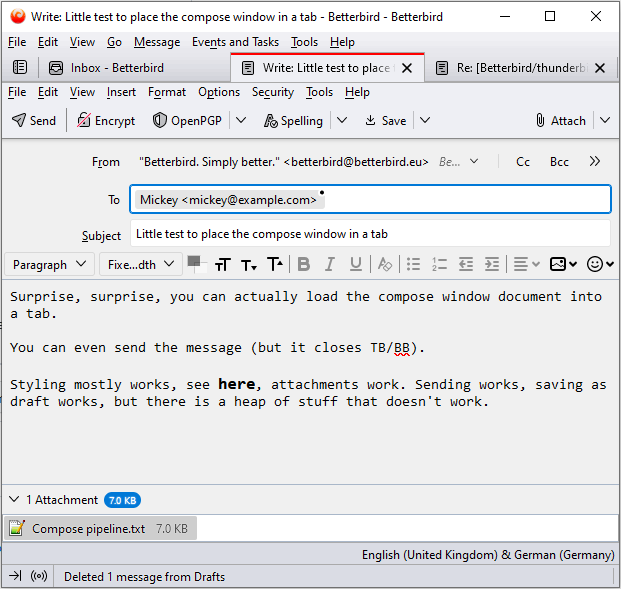Run the Spelling check
This screenshot has height=589, width=621.
pyautogui.click(x=294, y=120)
